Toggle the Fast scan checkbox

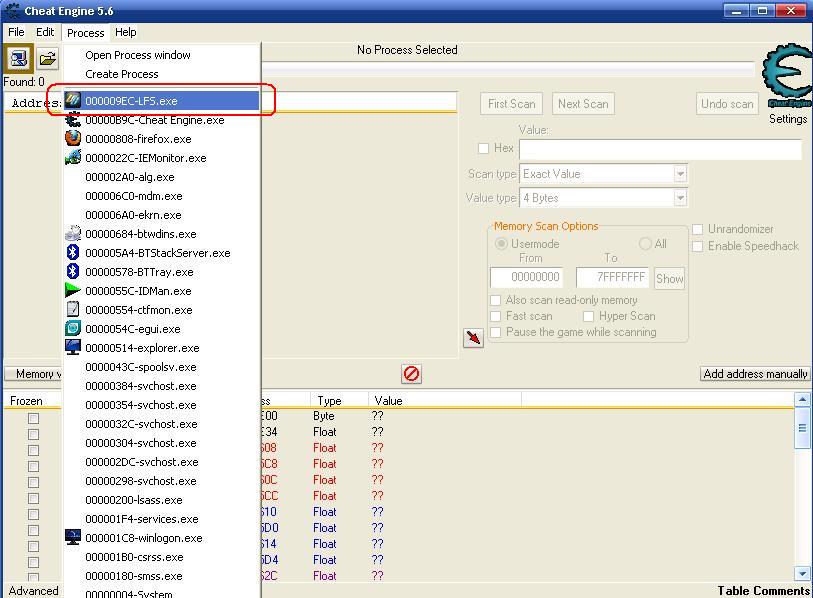(496, 316)
